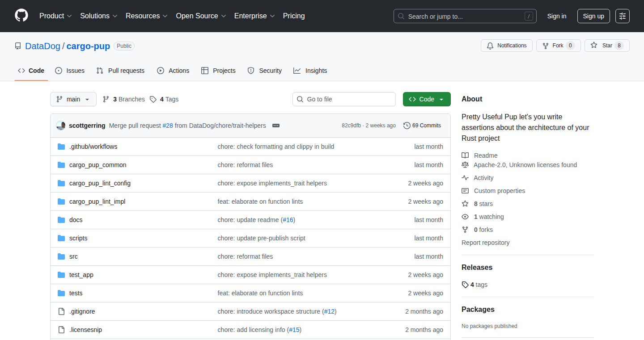Viewport: 644px width, 340px height.
Task: Click the folder icon beside test_app
Action: tap(61, 275)
